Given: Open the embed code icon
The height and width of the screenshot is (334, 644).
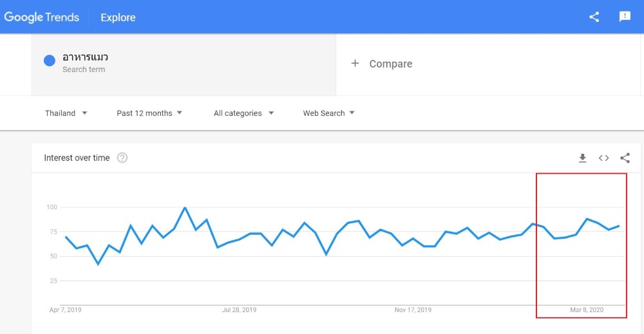Looking at the screenshot, I should [603, 158].
